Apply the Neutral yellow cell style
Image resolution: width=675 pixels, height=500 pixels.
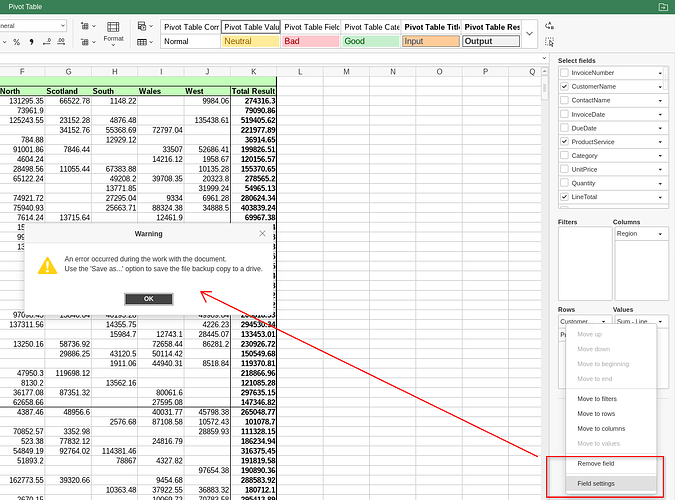click(250, 41)
